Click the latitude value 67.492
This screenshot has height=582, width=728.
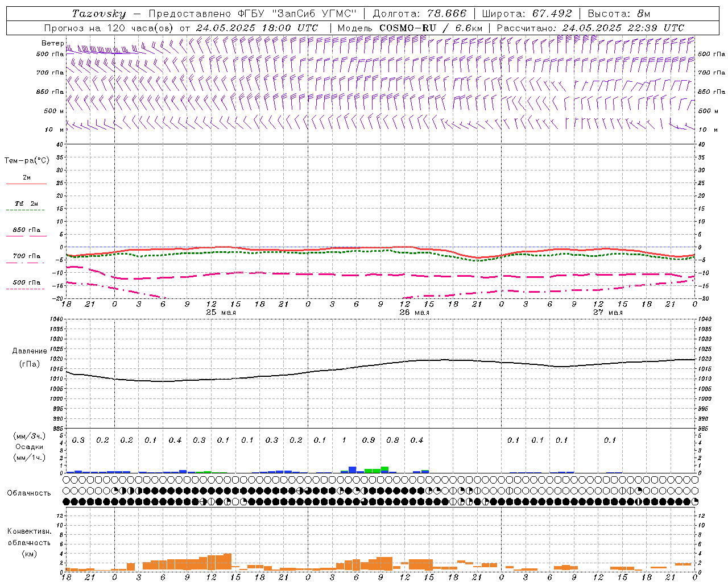coord(552,14)
